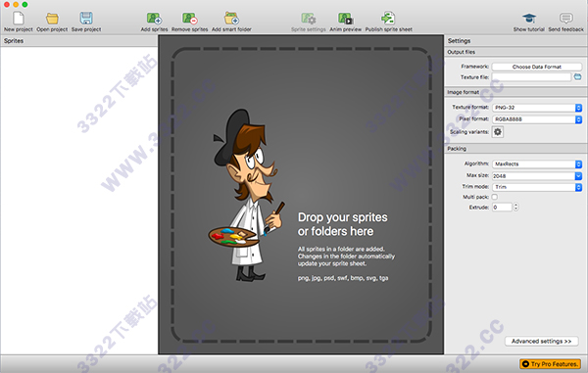This screenshot has height=373, width=588.
Task: Click the Packing section header
Action: (516, 149)
